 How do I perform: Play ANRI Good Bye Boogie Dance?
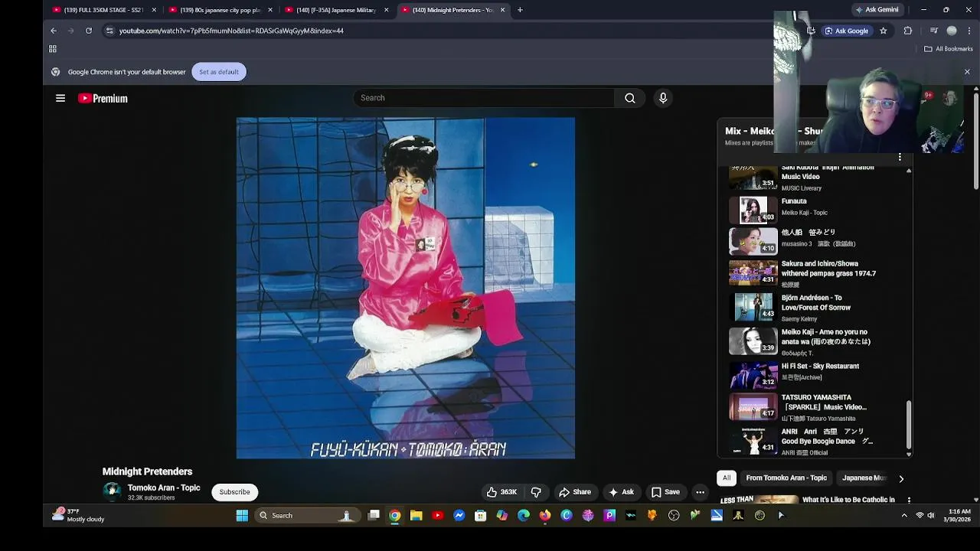(815, 440)
